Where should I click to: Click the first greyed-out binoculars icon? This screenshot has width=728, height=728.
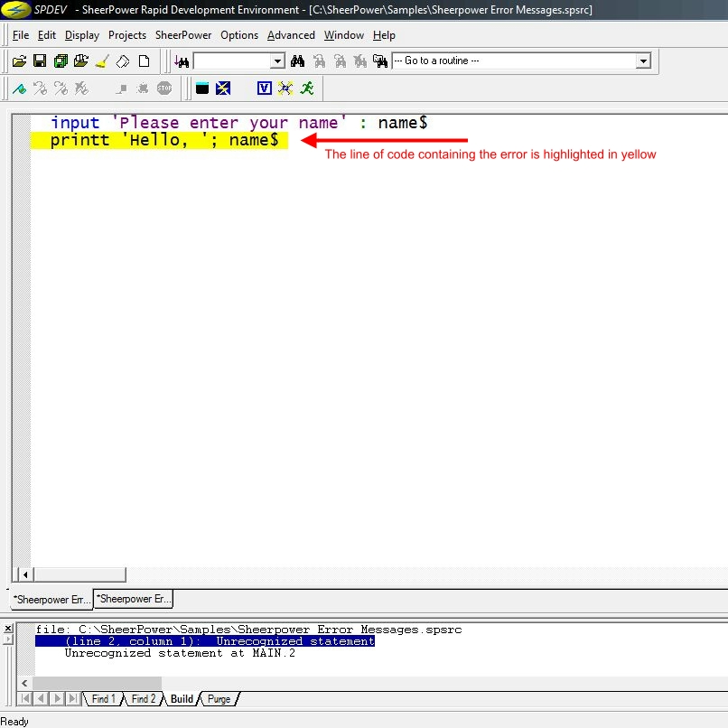coord(319,61)
